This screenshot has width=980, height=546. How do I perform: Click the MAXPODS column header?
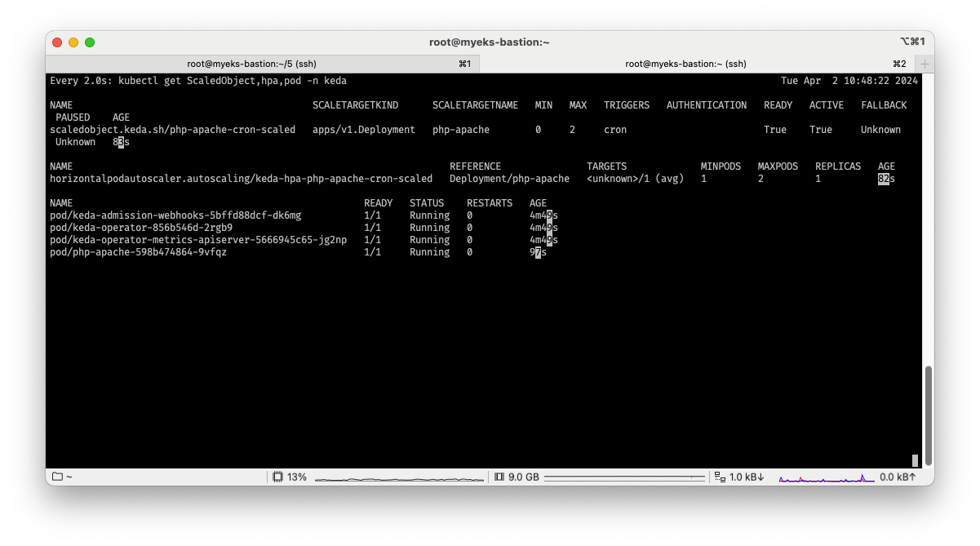[x=778, y=166]
